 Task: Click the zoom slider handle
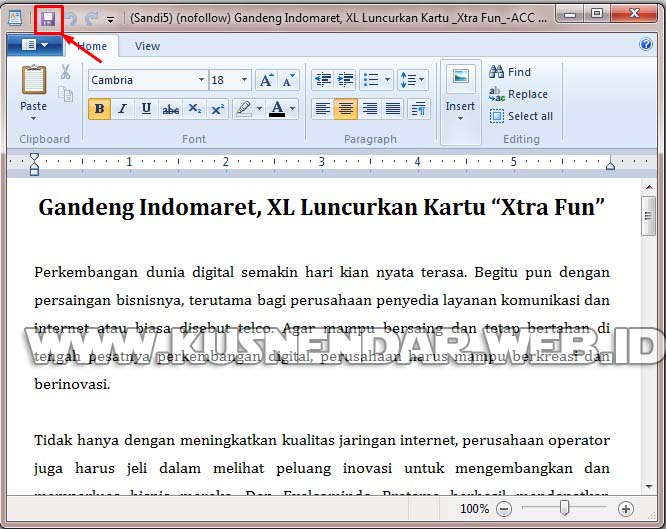tap(564, 507)
